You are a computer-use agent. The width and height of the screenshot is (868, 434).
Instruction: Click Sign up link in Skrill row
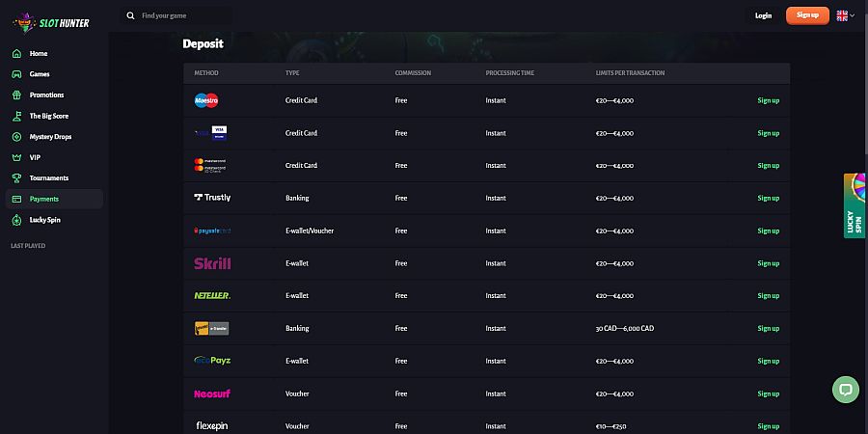coord(768,263)
